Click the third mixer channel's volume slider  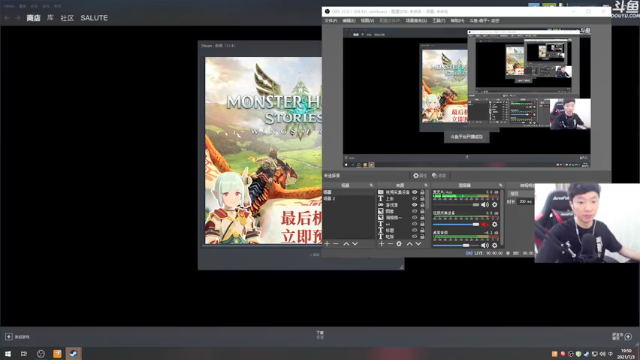(456, 245)
